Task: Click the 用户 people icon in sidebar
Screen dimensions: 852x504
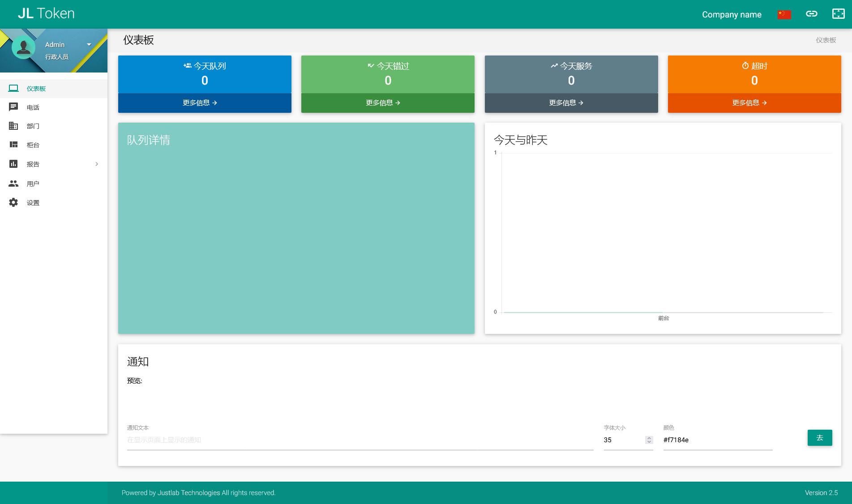Action: click(13, 184)
